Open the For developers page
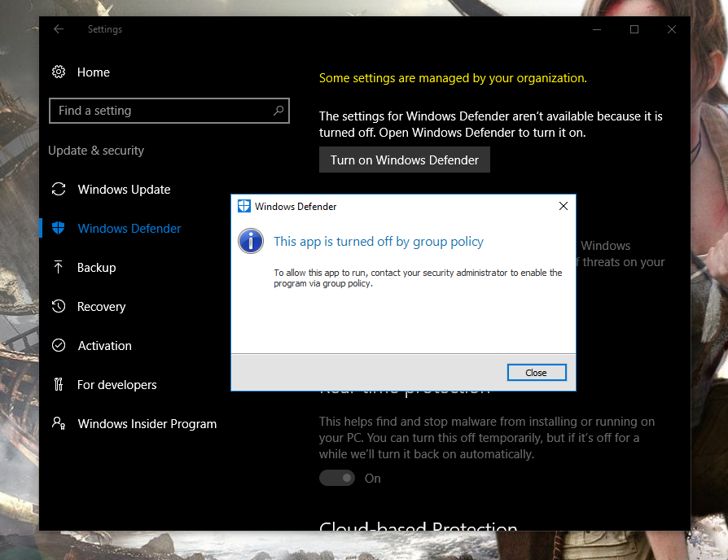The image size is (728, 560). [116, 384]
